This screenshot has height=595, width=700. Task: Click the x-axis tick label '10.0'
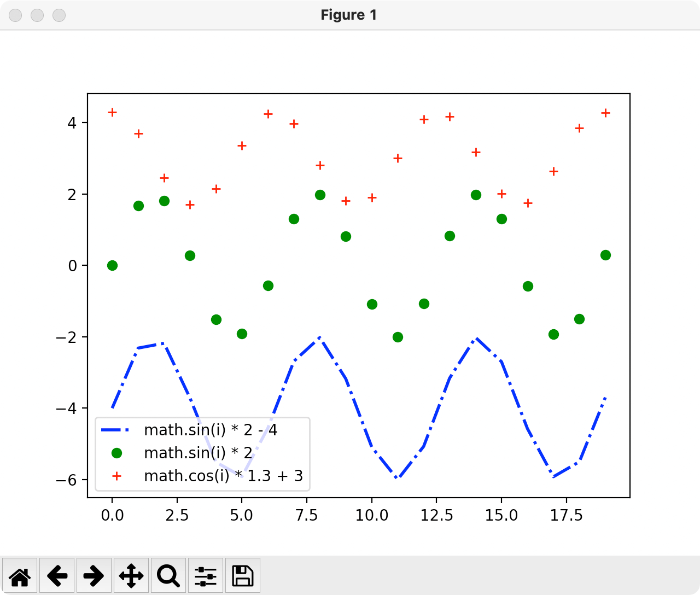pyautogui.click(x=372, y=516)
